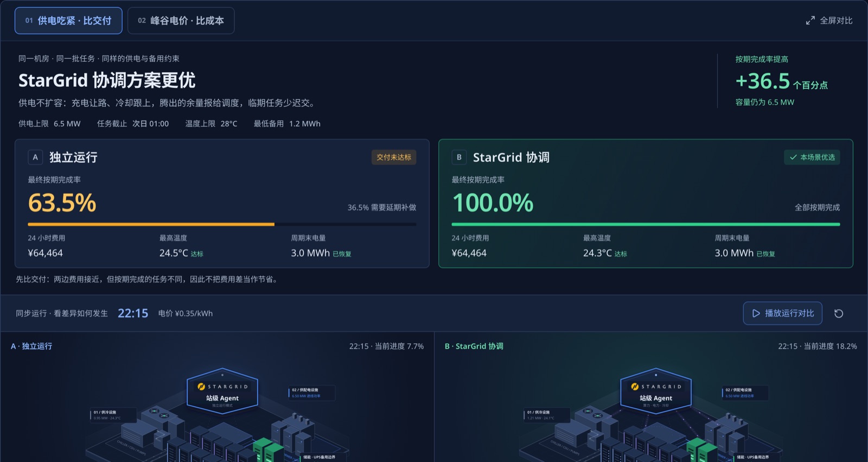Click the green 100.0% progress bar
This screenshot has height=462, width=868.
[646, 224]
